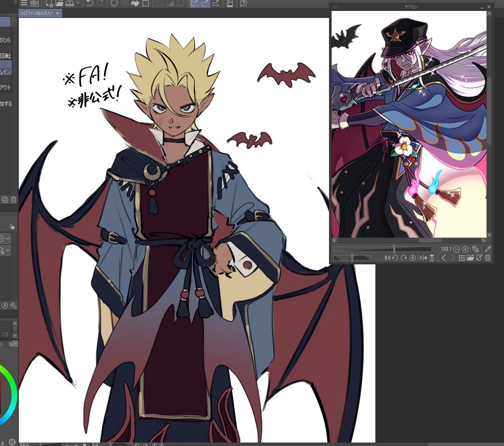Delete the selected sub tool
The width and height of the screenshot is (504, 446).
coord(14,200)
